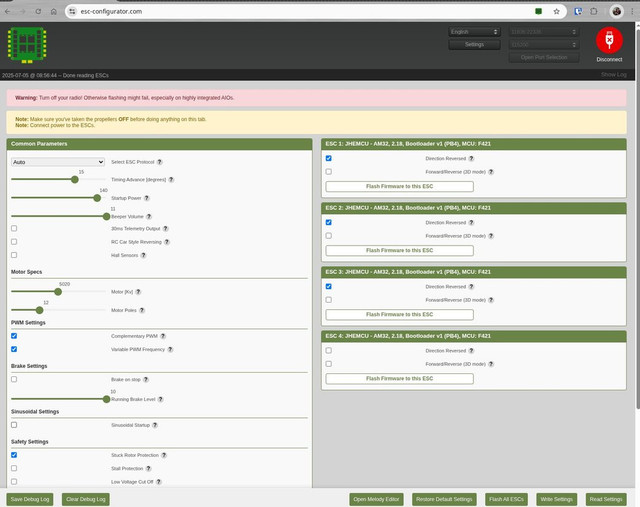Click the Startup Power slider handle
This screenshot has width=640, height=507.
click(x=97, y=198)
